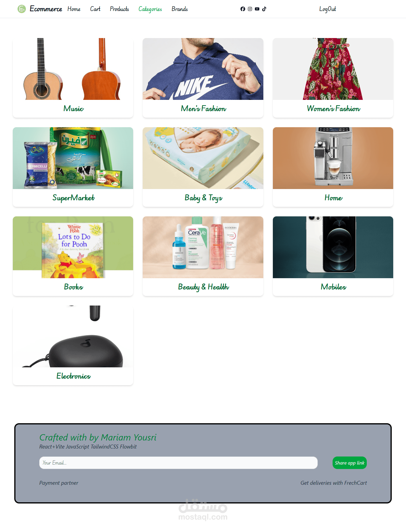This screenshot has width=406, height=532.
Task: Go to the Home nav item
Action: coord(74,9)
